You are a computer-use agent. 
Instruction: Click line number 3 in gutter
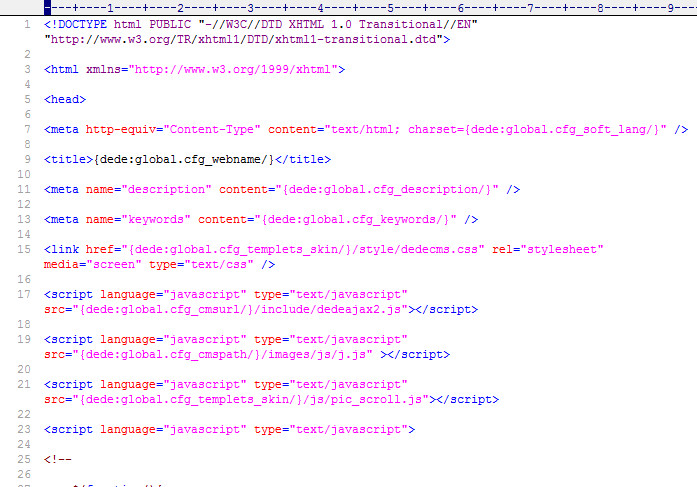(x=27, y=69)
